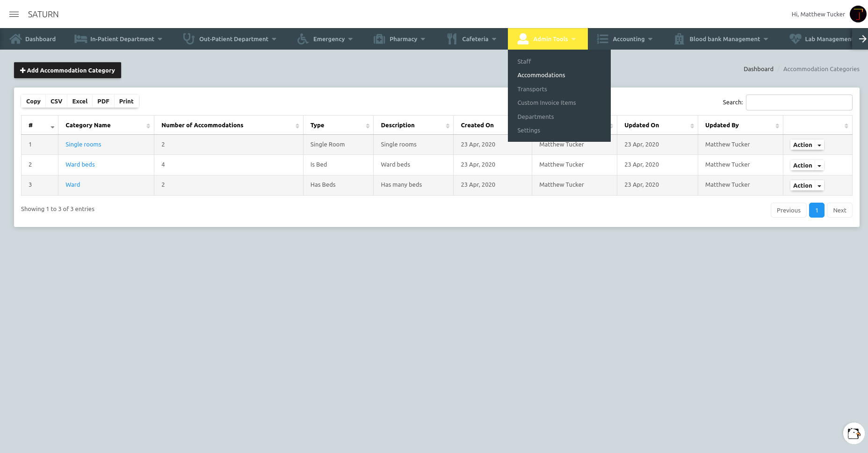Click the Lab Management heartbeat icon

click(795, 38)
